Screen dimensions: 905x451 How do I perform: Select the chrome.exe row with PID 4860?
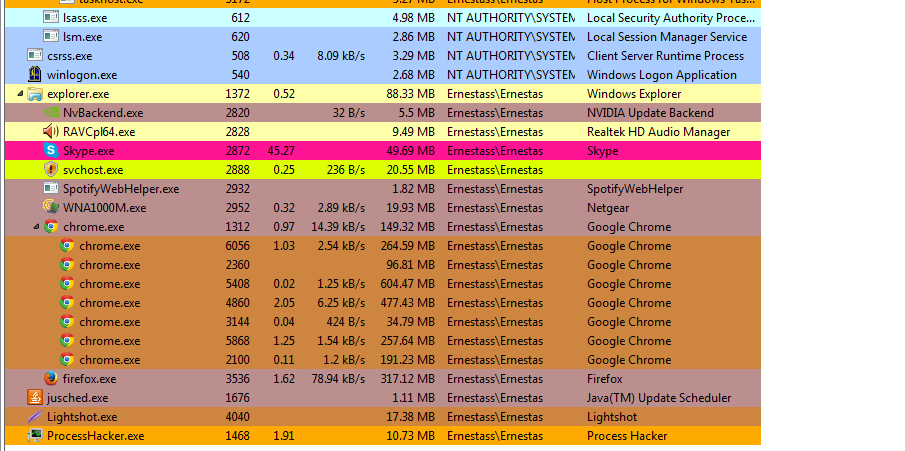383,303
